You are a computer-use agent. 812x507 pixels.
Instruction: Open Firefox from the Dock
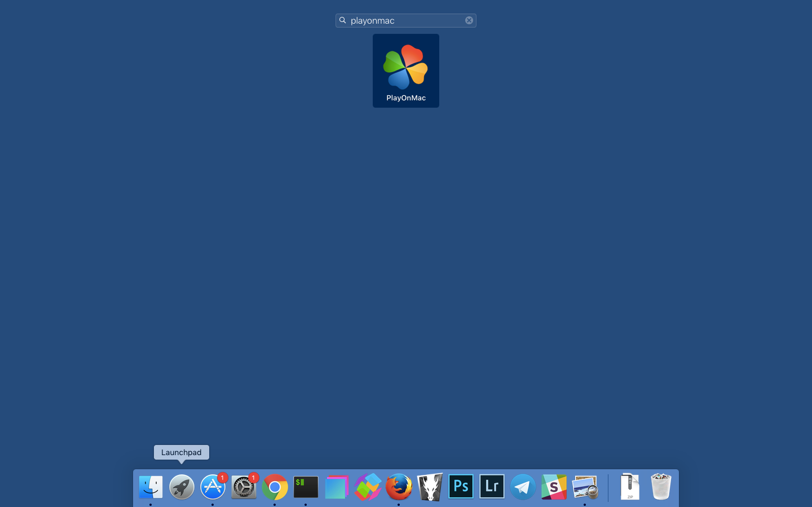pyautogui.click(x=399, y=487)
